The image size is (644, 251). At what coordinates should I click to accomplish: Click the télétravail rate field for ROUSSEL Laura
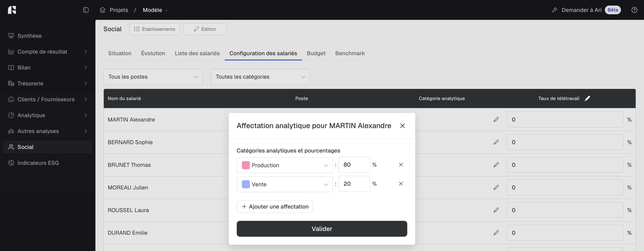click(x=565, y=210)
